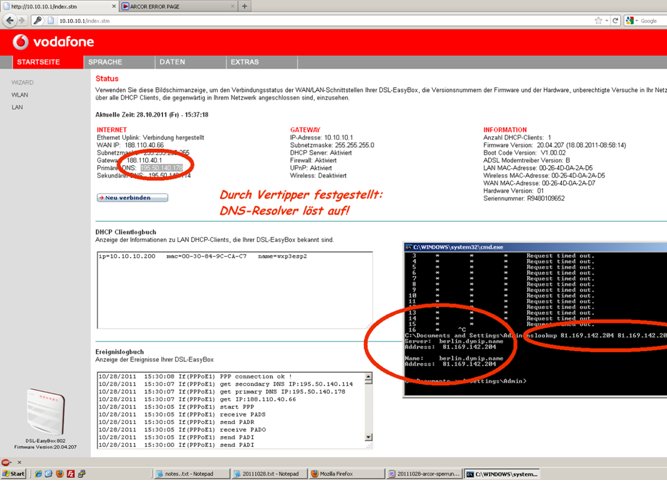Open the URL history dropdown arrow beside star
The width and height of the screenshot is (667, 481).
coord(606,20)
